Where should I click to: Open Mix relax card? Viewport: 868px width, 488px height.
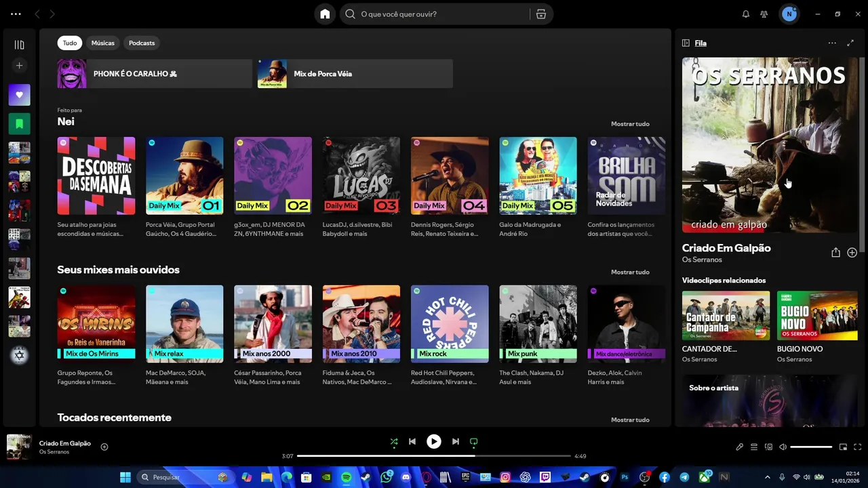tap(184, 335)
